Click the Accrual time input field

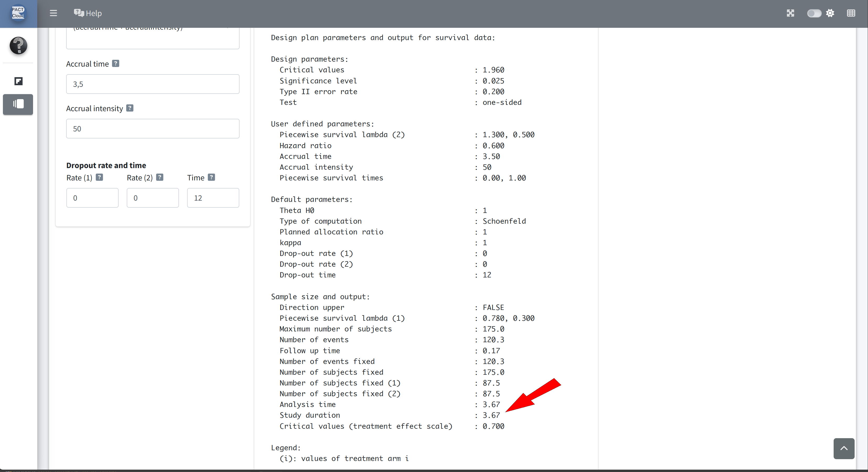click(x=153, y=84)
